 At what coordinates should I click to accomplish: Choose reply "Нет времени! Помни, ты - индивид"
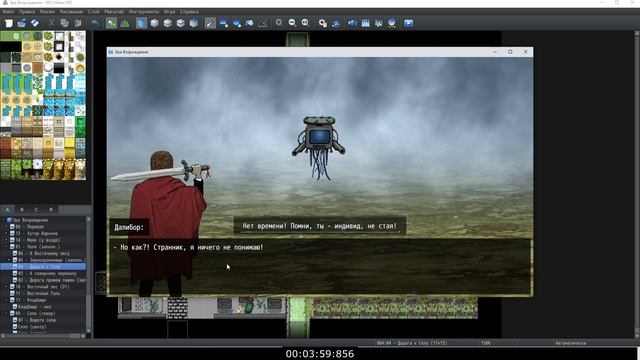tap(320, 226)
